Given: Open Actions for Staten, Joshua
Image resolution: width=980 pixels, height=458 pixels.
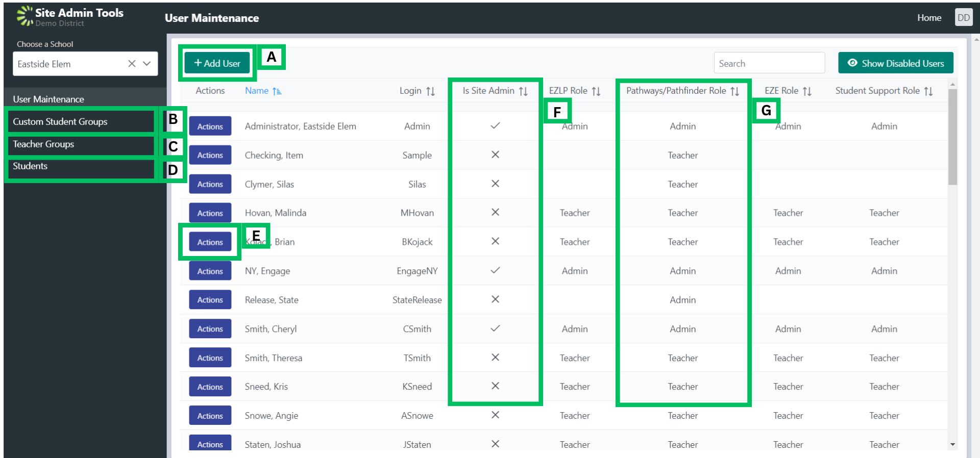Looking at the screenshot, I should pos(210,443).
